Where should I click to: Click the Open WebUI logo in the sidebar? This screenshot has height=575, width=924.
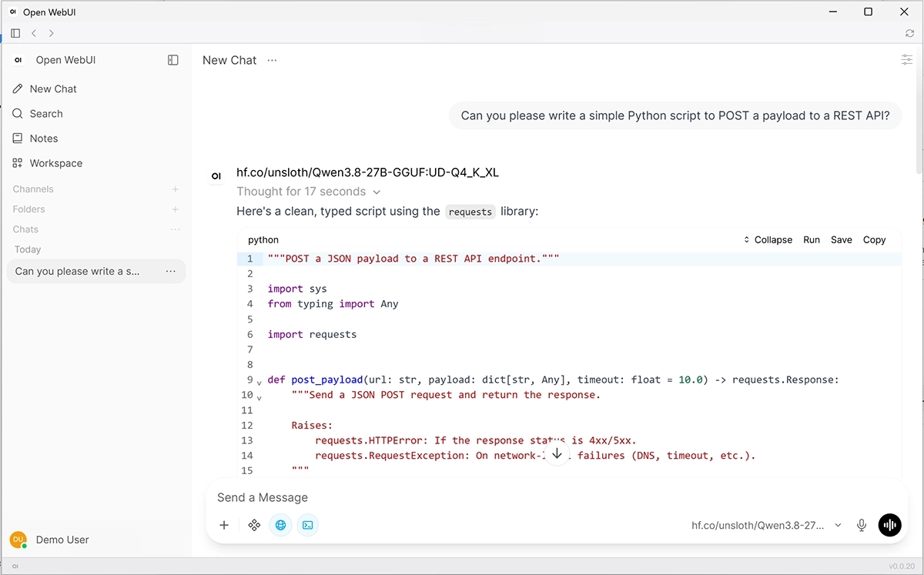coord(18,60)
